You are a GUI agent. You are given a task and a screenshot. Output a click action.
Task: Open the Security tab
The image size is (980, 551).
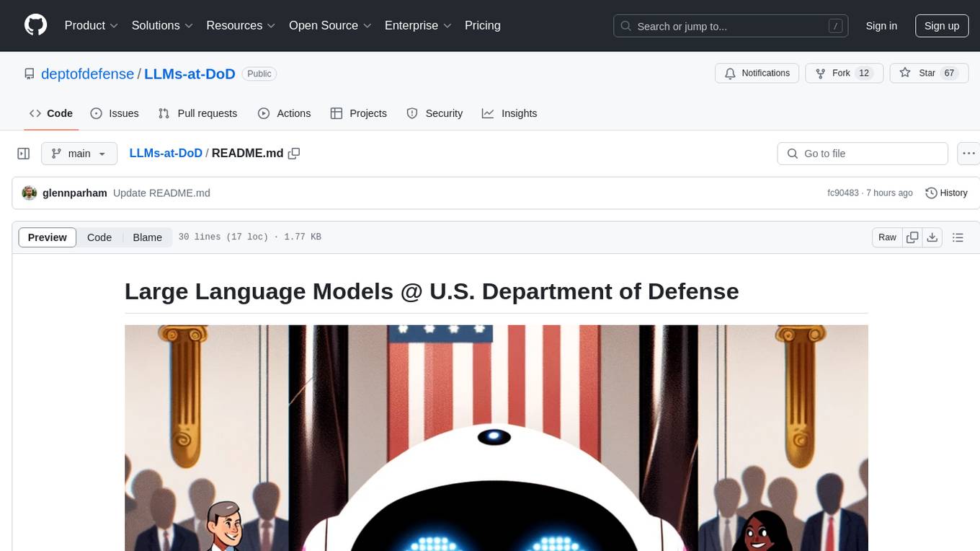pyautogui.click(x=435, y=113)
